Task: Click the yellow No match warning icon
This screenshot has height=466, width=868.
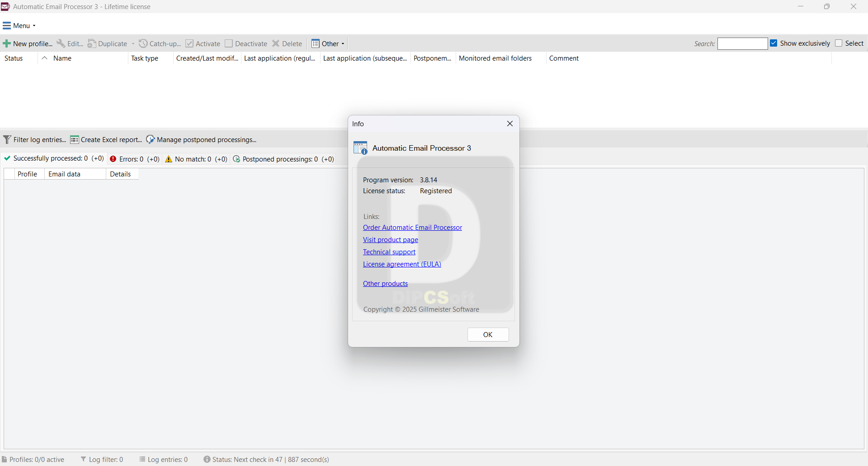Action: [169, 159]
